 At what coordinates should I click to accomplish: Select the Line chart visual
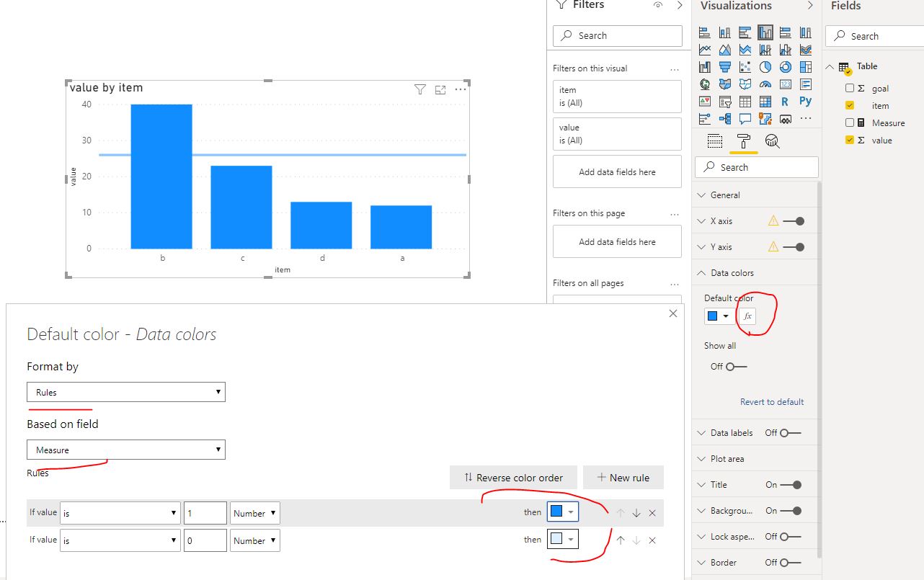click(705, 50)
